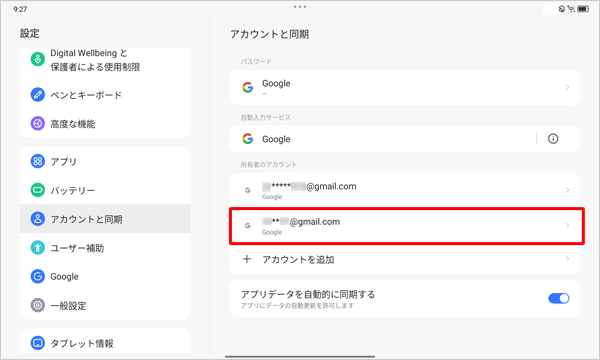The width and height of the screenshot is (600, 360).
Task: Tap the Google icon of first gmail account
Action: [248, 190]
